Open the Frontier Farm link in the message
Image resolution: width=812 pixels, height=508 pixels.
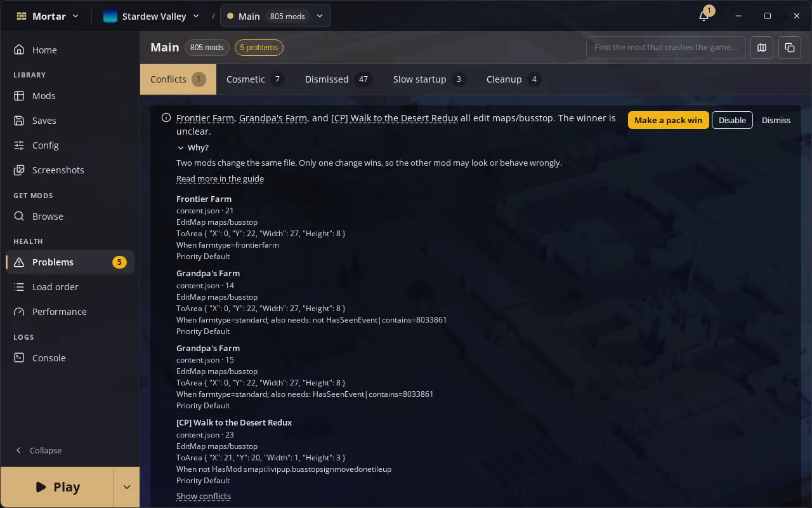[205, 118]
